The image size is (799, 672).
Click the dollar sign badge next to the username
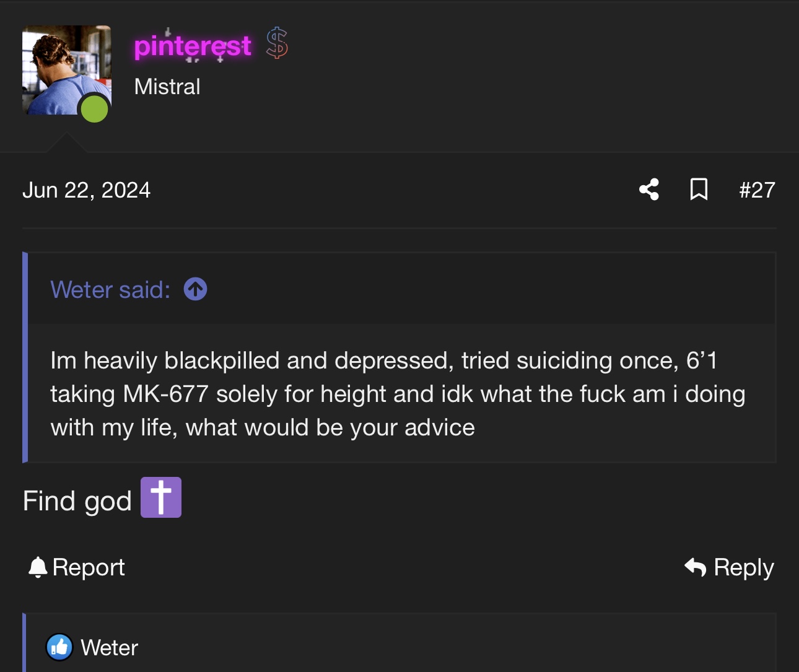coord(277,43)
